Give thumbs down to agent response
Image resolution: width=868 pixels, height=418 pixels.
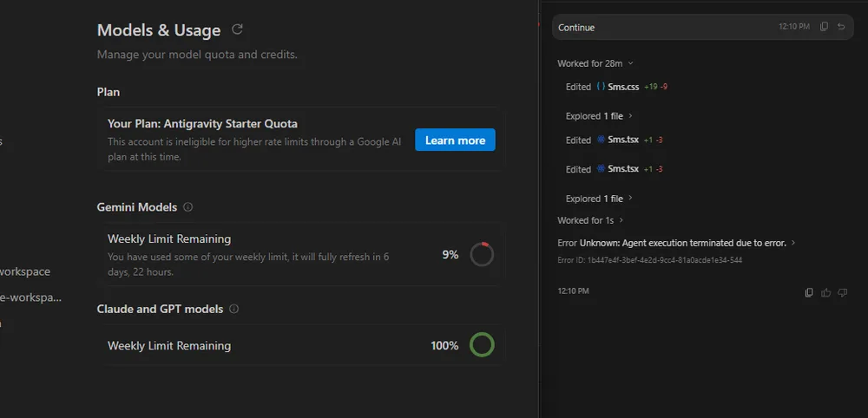[x=843, y=292]
